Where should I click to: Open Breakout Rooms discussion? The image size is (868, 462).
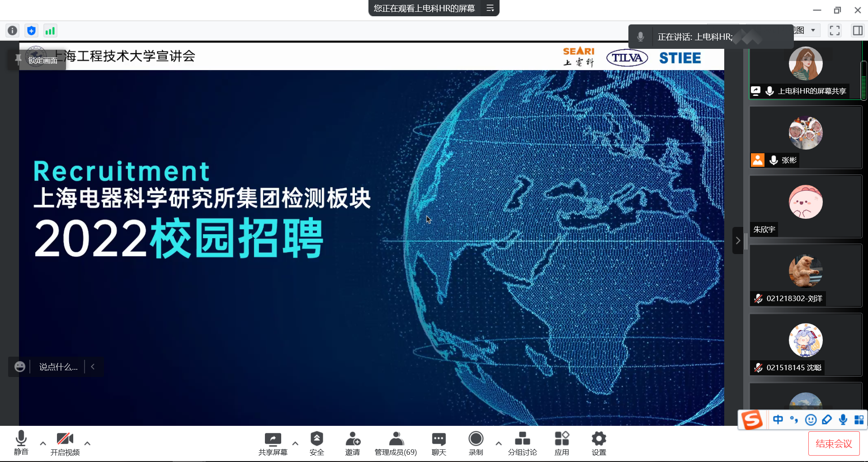[522, 443]
